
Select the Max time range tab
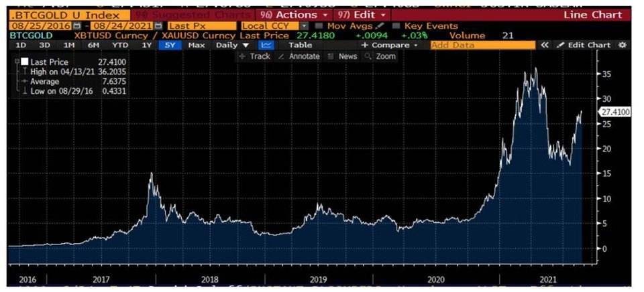196,45
